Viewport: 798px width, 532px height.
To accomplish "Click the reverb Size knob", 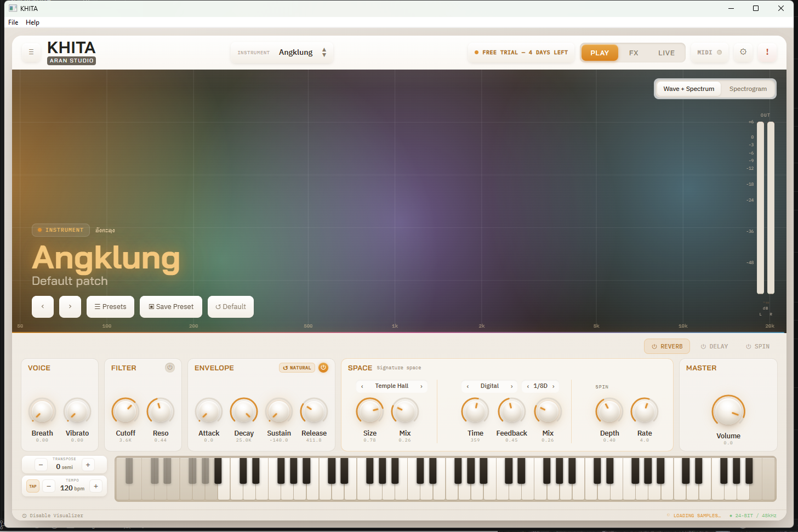I will tap(370, 411).
